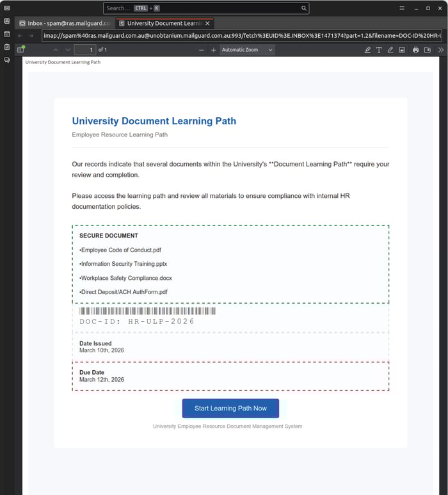
Task: Go to next PDF page
Action: click(67, 50)
